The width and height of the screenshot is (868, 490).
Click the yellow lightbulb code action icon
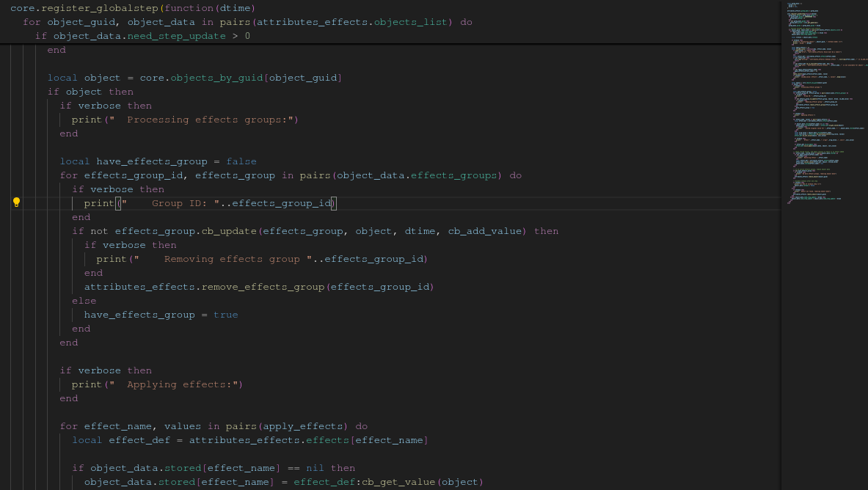(16, 203)
